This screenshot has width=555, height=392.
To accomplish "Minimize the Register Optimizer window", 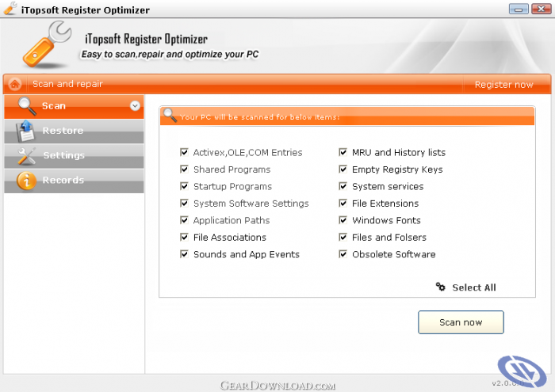I will (519, 9).
